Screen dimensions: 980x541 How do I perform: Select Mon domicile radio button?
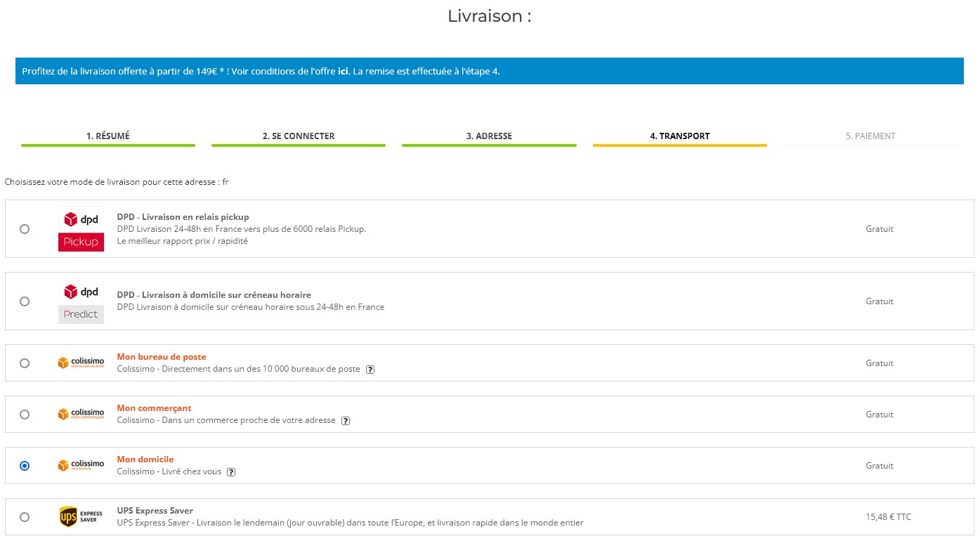click(25, 466)
